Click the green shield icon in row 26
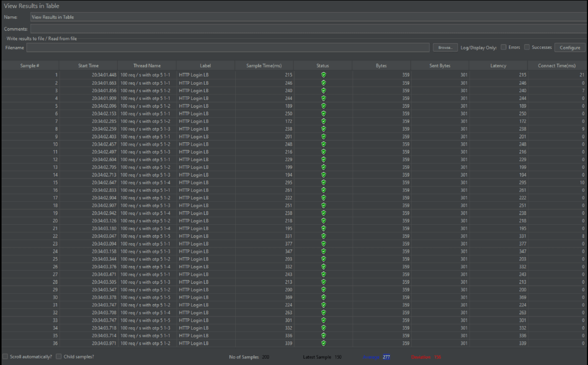The image size is (588, 365). [x=323, y=267]
